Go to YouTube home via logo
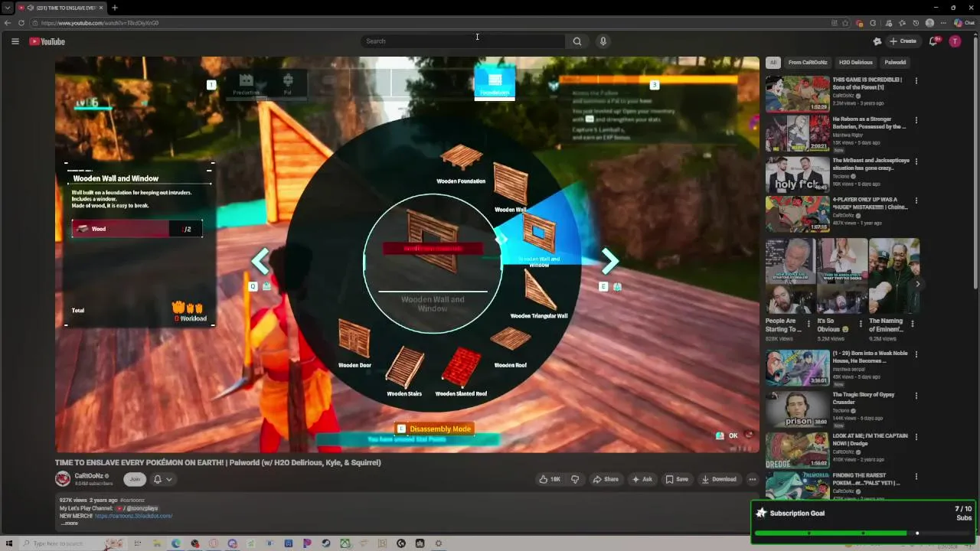The height and width of the screenshot is (551, 980). point(47,41)
